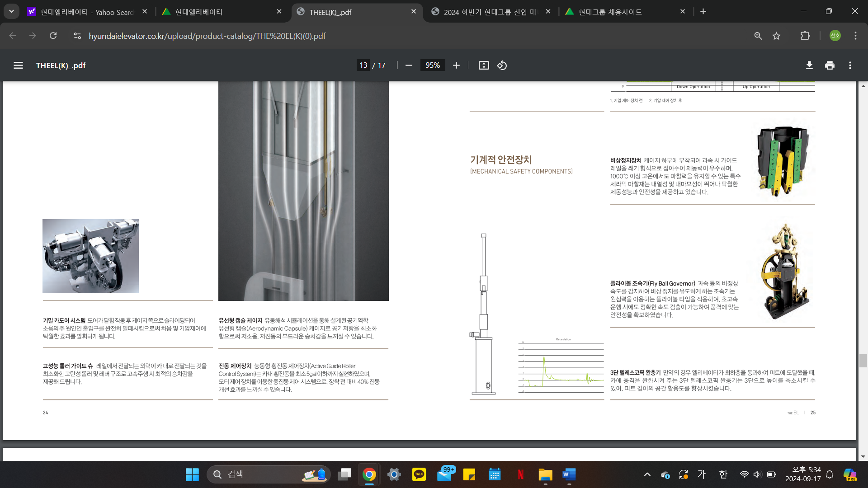Bookmark this page with star icon
This screenshot has width=868, height=488.
click(776, 36)
